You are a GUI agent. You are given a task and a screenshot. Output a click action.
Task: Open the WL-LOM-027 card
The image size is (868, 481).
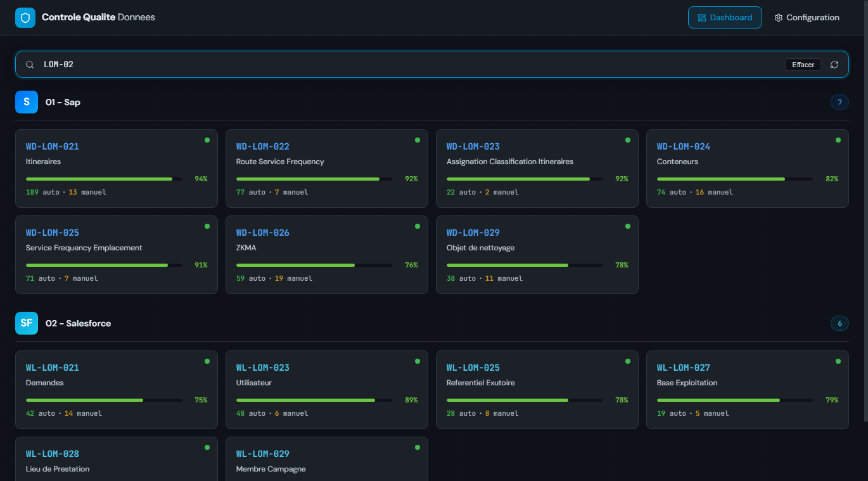748,390
